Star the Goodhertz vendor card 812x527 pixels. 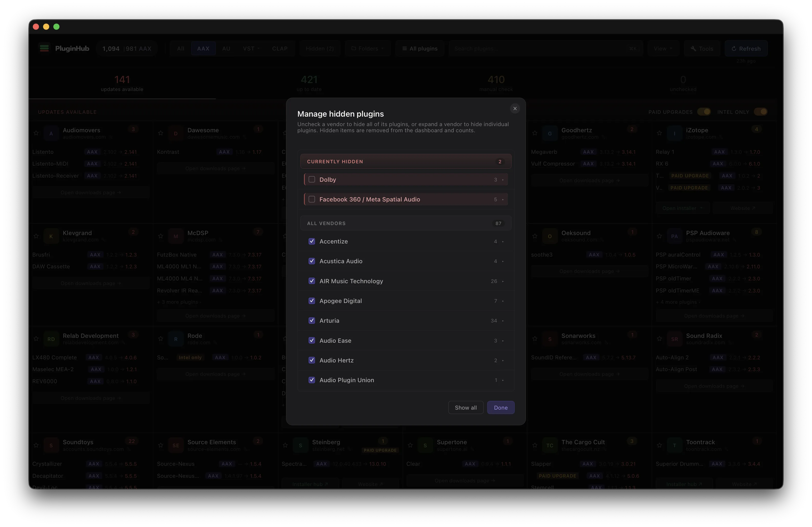[x=535, y=133]
